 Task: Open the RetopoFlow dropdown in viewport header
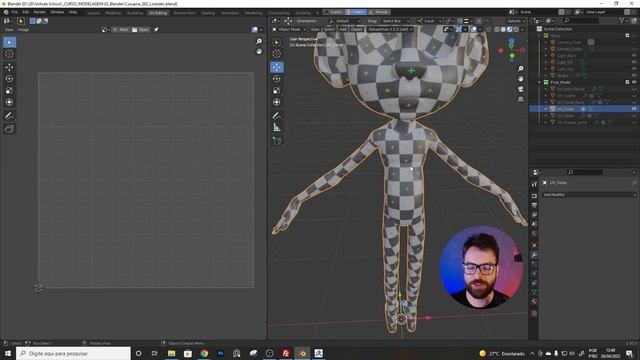(x=390, y=29)
